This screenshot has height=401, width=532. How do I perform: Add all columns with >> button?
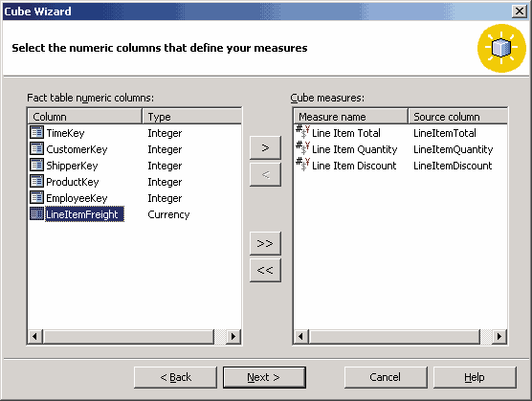265,244
